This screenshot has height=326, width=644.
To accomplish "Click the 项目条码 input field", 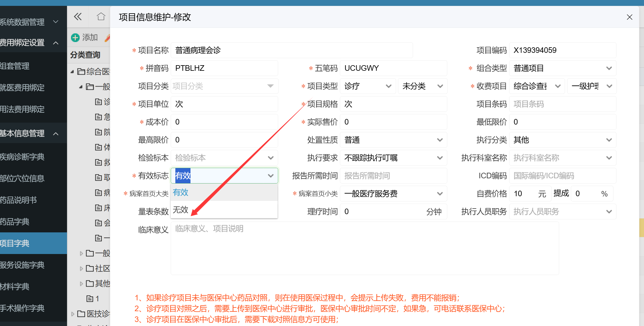I will click(562, 104).
